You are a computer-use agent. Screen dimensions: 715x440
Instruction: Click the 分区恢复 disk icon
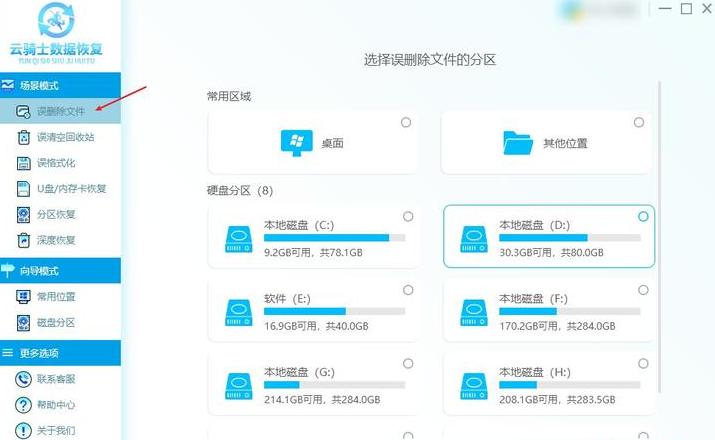click(23, 215)
